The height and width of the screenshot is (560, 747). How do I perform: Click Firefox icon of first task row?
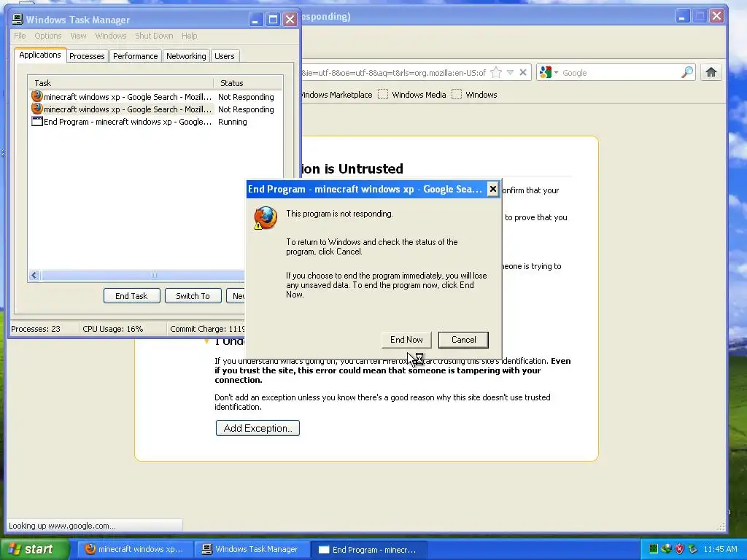37,96
